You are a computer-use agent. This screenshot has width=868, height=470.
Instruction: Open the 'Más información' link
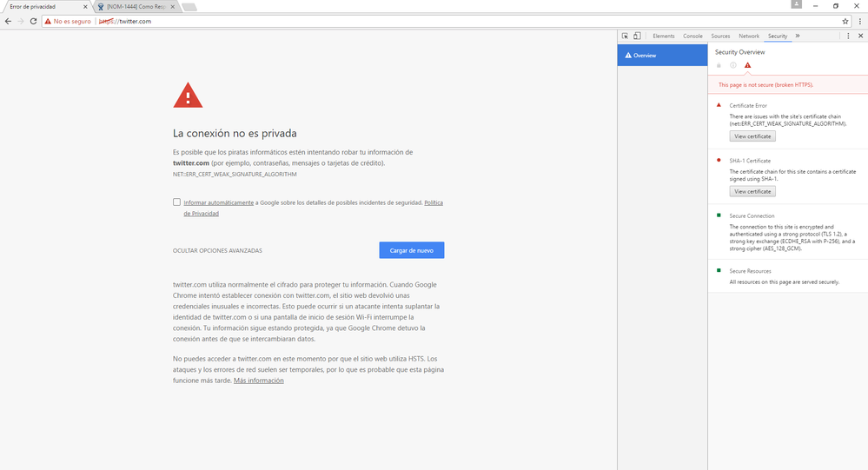[259, 381]
